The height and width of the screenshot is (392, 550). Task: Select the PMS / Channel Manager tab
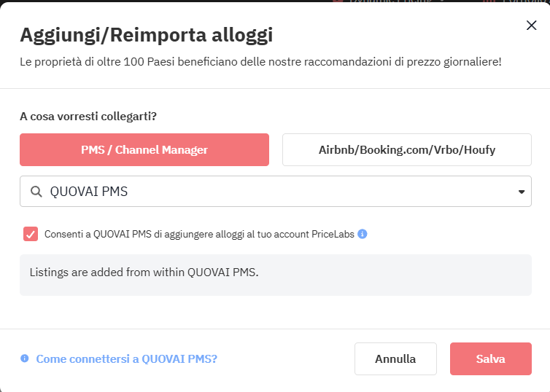point(144,150)
